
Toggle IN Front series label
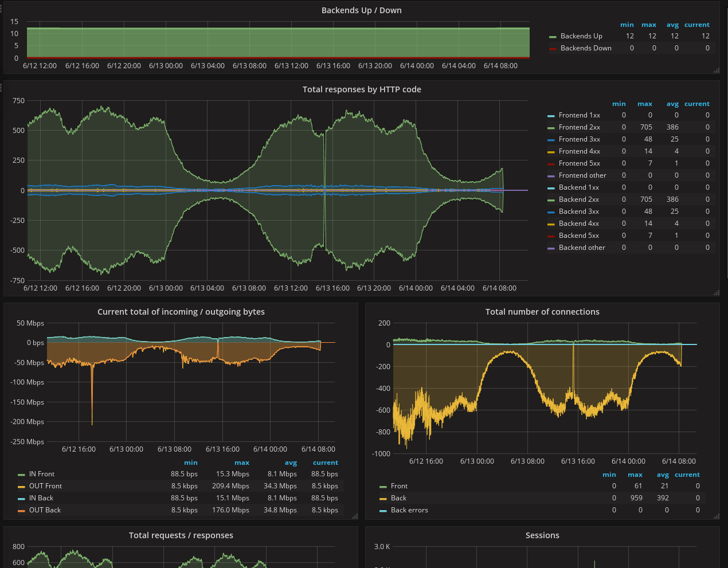tap(42, 474)
